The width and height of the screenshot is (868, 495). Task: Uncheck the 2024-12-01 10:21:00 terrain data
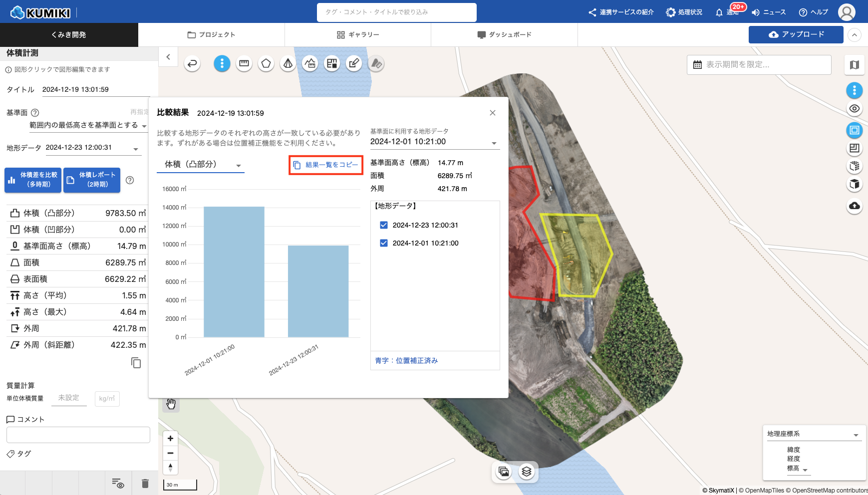click(384, 243)
